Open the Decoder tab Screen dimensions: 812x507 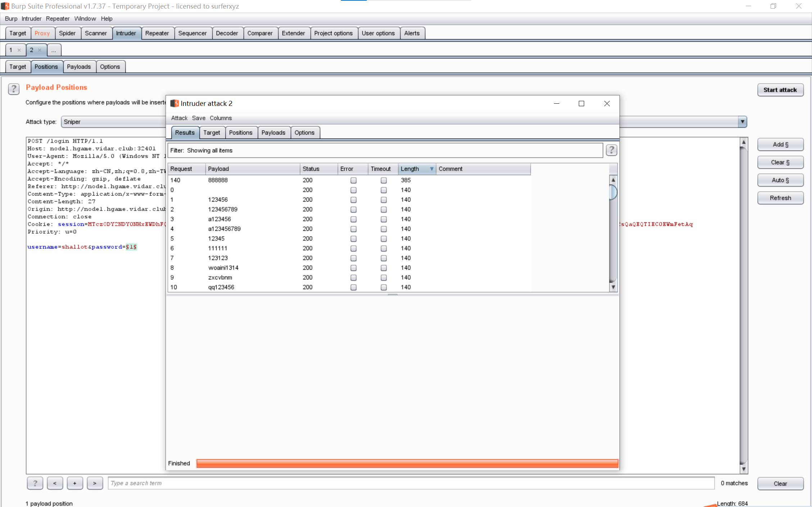227,33
